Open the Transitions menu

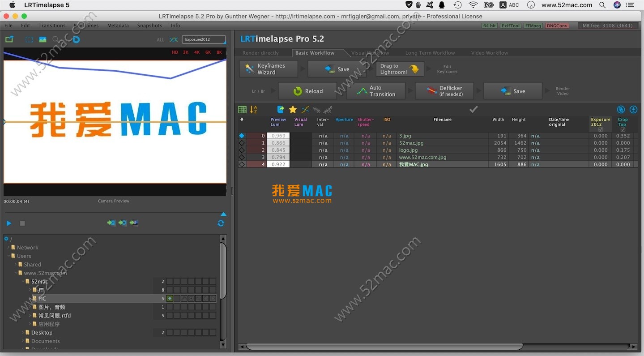[52, 26]
